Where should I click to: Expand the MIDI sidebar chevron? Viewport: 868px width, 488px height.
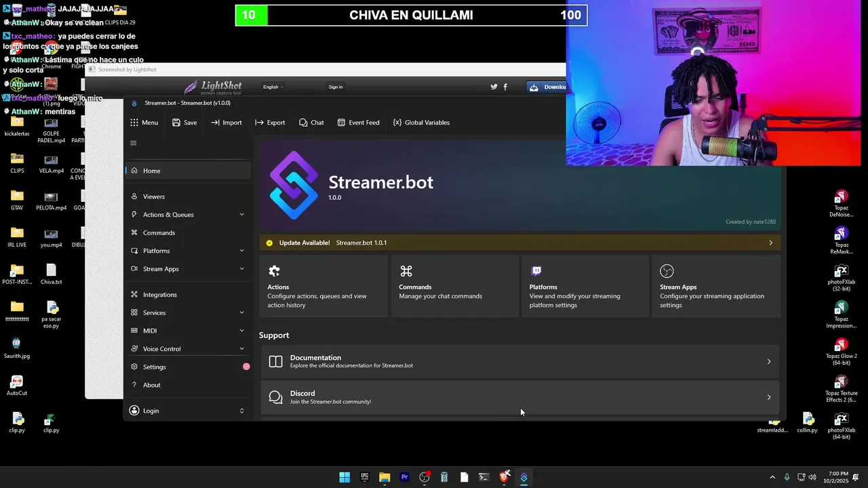pos(242,331)
